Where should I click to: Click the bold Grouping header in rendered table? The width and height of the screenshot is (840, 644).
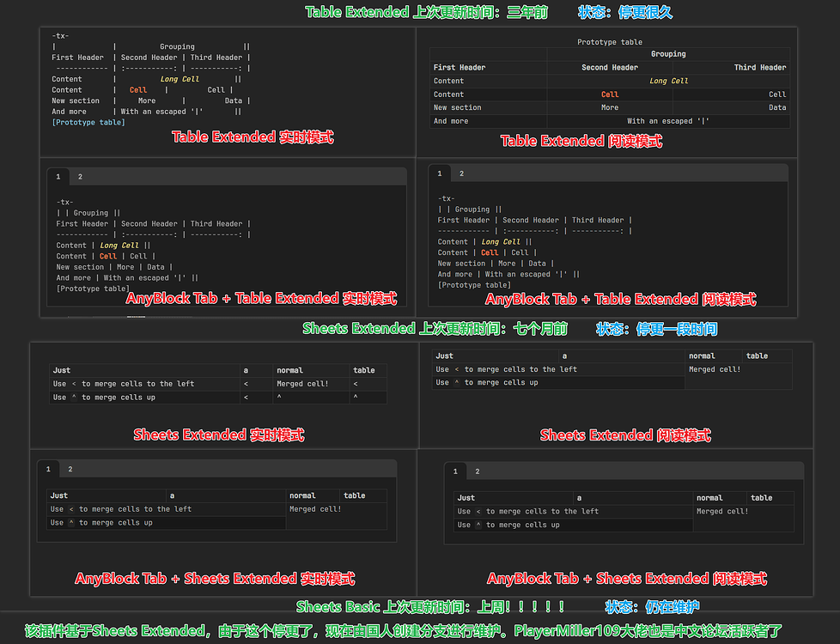click(x=668, y=54)
